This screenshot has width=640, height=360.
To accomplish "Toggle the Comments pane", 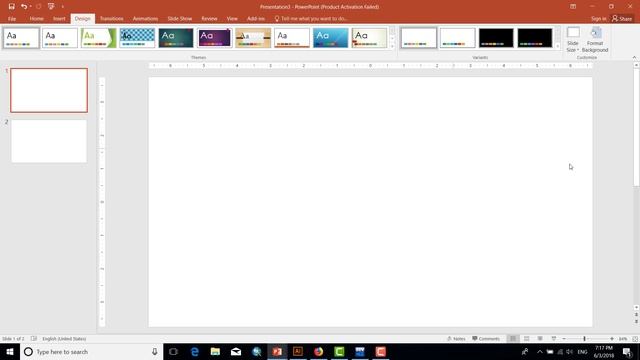I will pos(486,339).
